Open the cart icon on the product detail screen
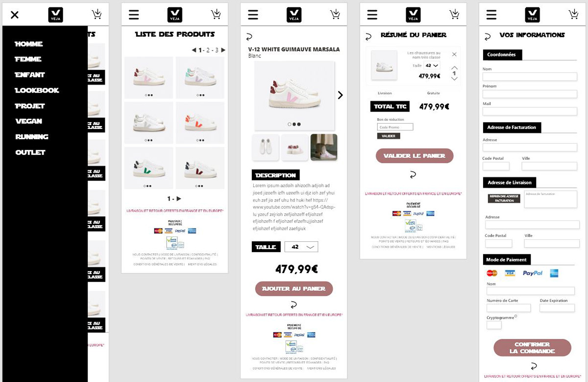This screenshot has width=588, height=382. coord(335,14)
